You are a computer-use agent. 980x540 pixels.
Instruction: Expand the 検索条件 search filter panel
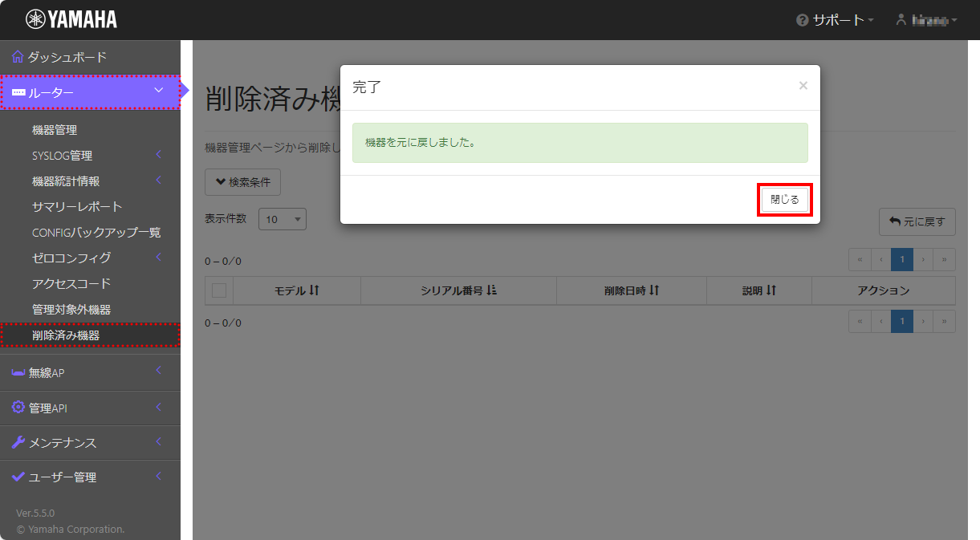point(242,182)
